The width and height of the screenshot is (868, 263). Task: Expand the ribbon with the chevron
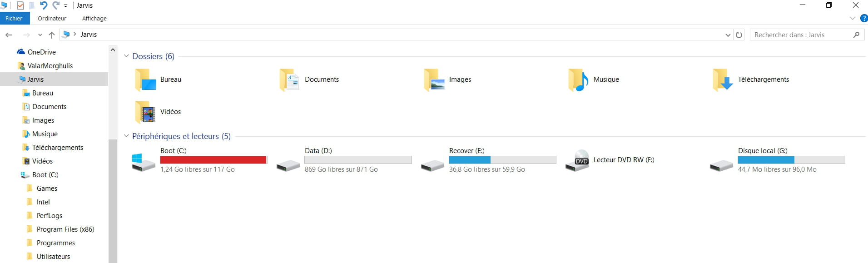tap(852, 18)
